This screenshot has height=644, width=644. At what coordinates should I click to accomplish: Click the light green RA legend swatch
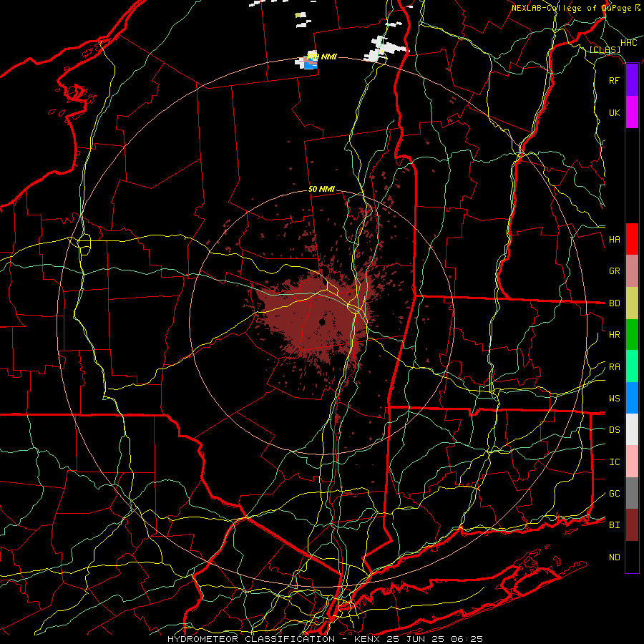click(x=632, y=366)
